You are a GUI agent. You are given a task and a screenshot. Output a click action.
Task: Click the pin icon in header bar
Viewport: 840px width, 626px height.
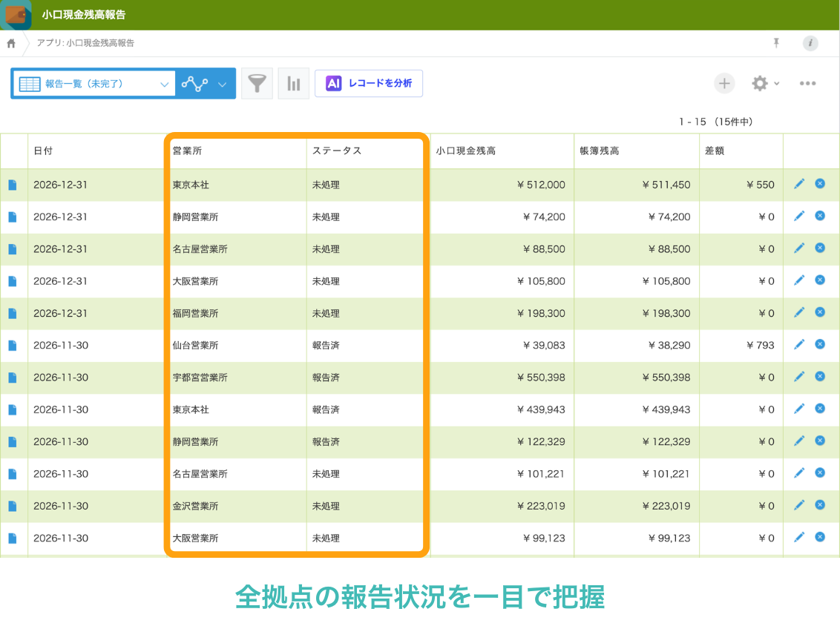click(776, 43)
